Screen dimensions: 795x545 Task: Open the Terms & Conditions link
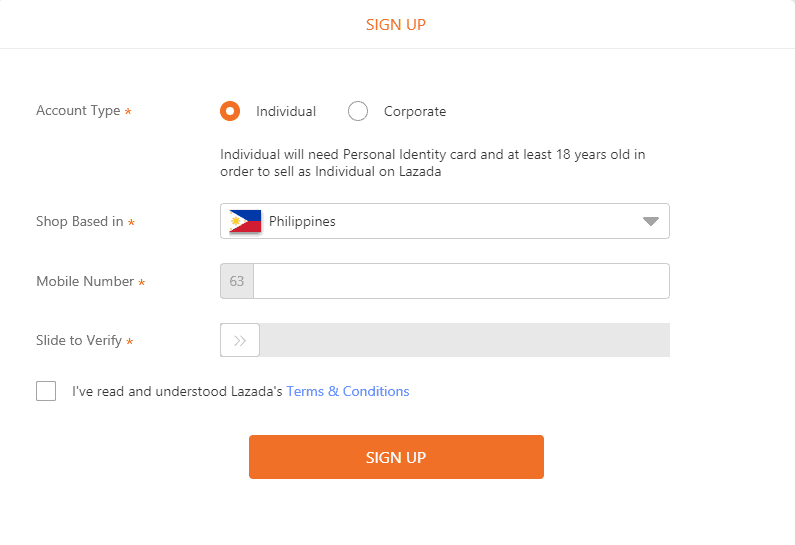pyautogui.click(x=348, y=391)
